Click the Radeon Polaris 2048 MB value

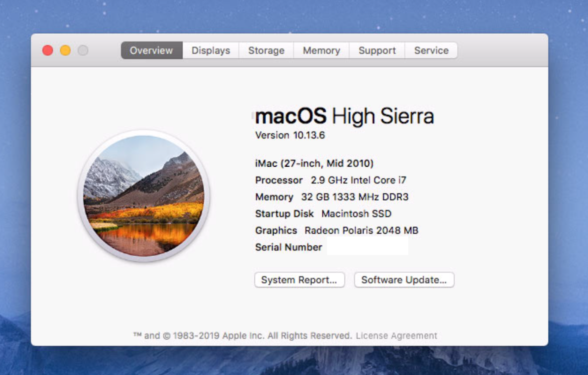(361, 230)
